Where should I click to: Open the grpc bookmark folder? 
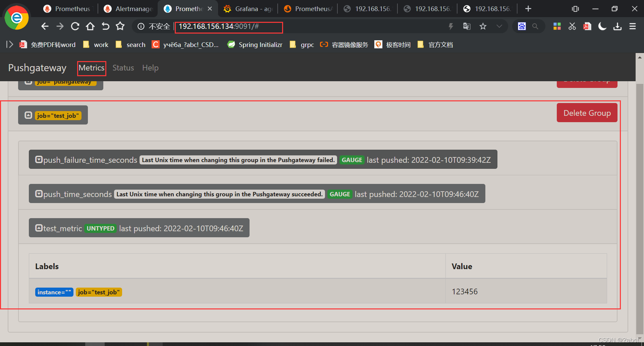pyautogui.click(x=302, y=45)
